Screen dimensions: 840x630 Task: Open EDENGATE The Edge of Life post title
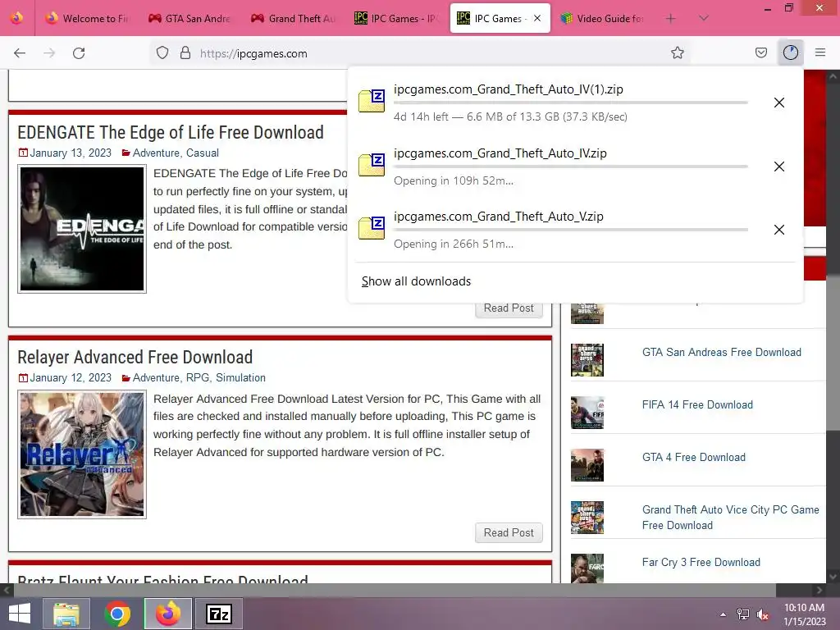click(x=171, y=132)
